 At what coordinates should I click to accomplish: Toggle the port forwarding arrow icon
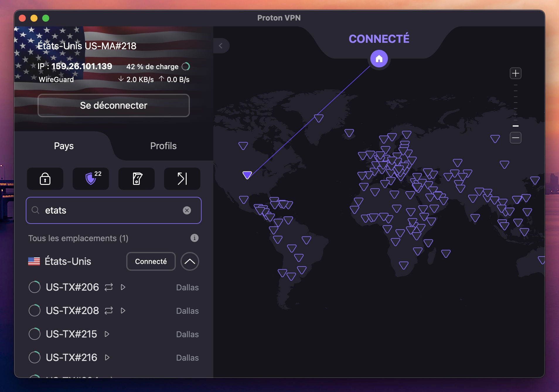click(182, 178)
